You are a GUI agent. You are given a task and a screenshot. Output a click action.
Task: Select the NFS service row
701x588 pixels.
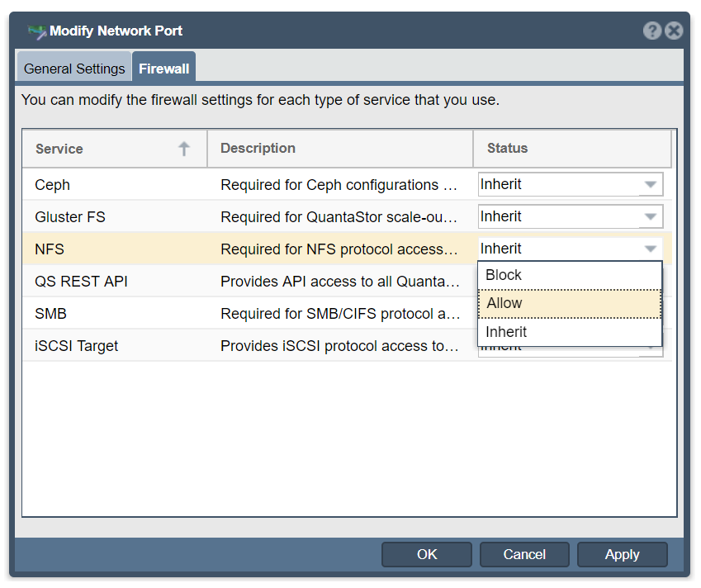347,249
